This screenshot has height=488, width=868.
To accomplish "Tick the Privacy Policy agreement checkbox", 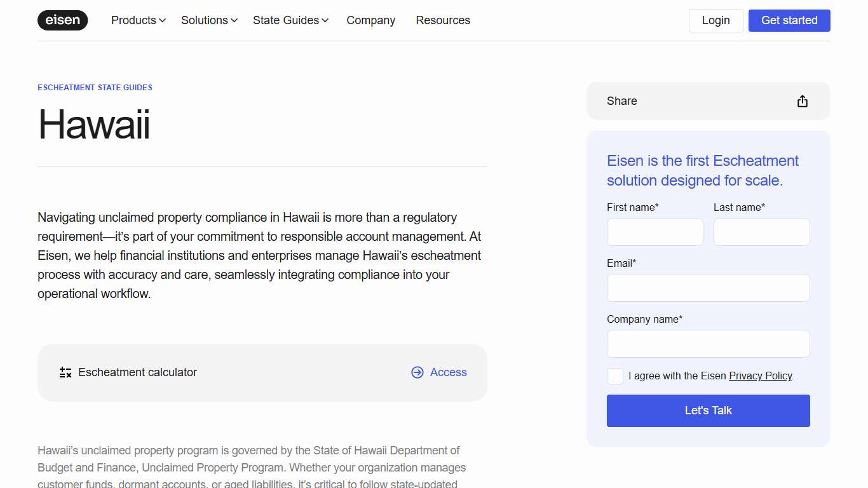I will click(x=615, y=376).
